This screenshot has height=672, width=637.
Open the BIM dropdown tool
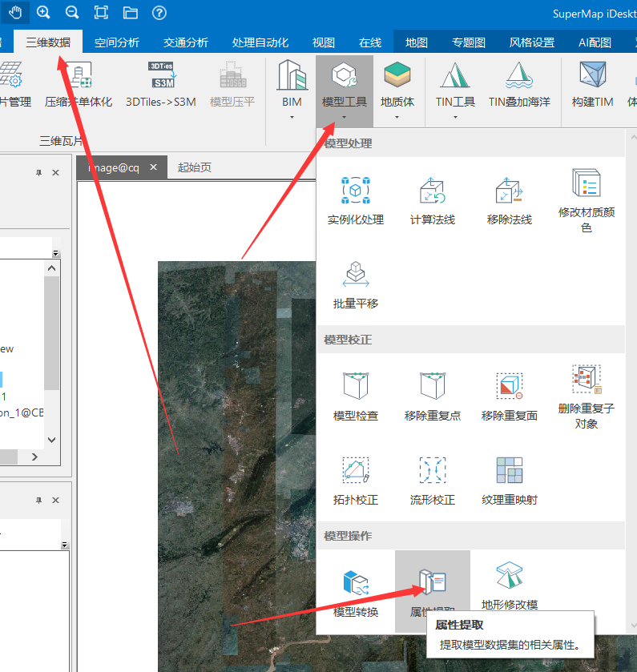tap(292, 90)
